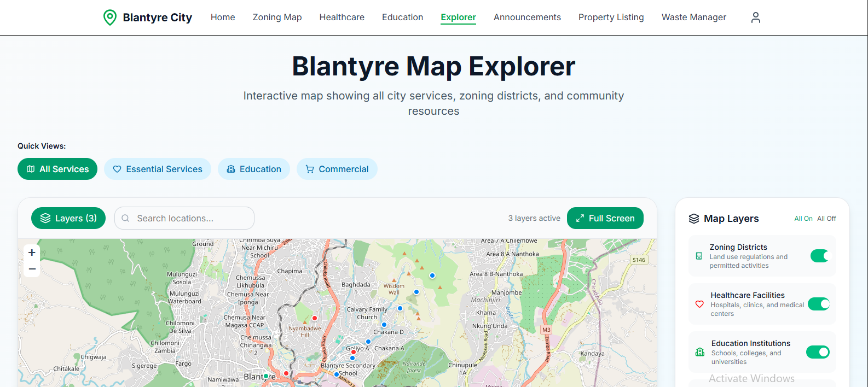
Task: Click the Education Institutions school icon
Action: click(x=700, y=352)
